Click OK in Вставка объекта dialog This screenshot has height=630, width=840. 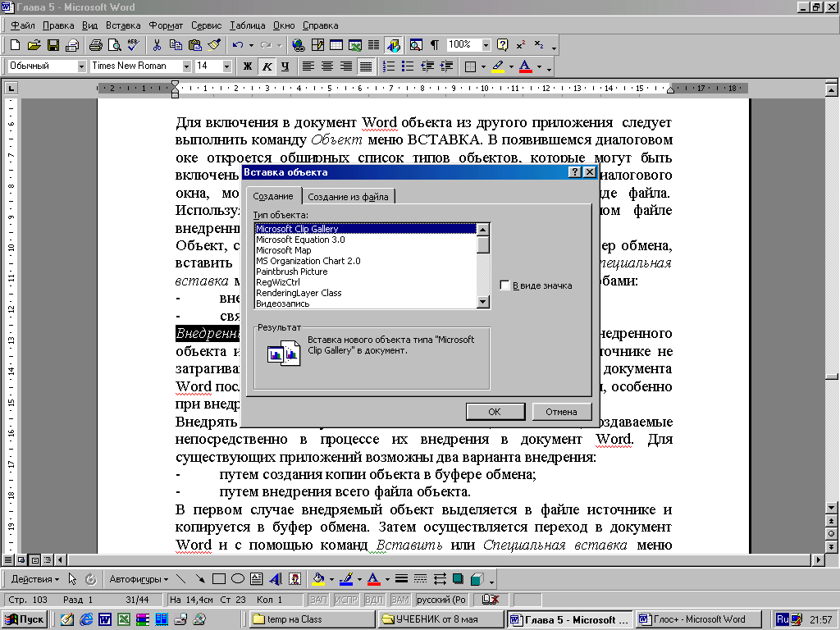(495, 412)
